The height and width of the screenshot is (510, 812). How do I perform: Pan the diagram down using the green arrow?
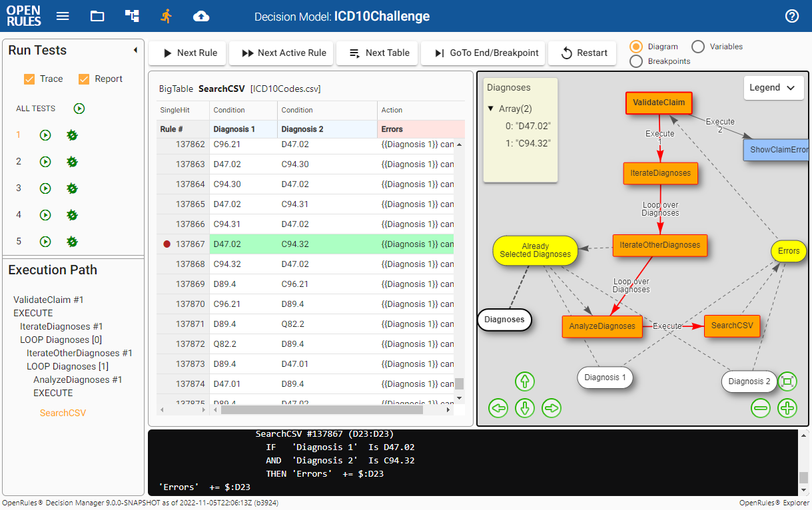click(x=524, y=408)
